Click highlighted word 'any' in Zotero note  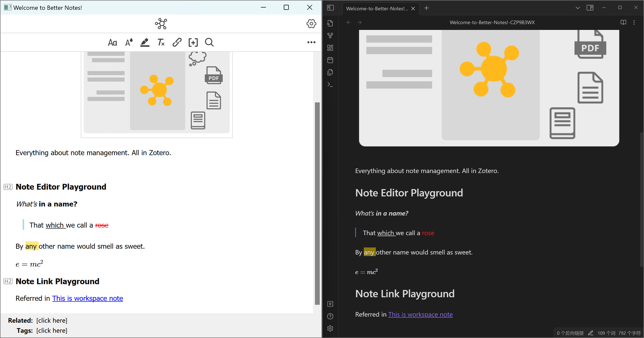tap(32, 246)
